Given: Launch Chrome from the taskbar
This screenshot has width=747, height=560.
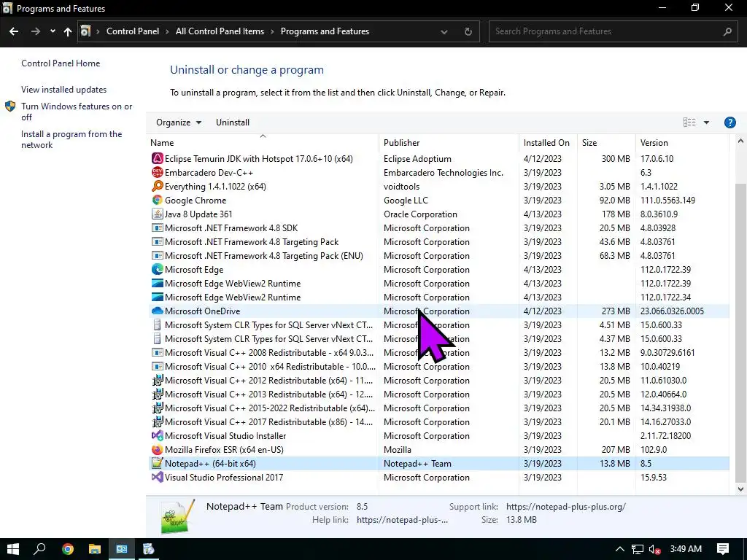Looking at the screenshot, I should coord(68,549).
